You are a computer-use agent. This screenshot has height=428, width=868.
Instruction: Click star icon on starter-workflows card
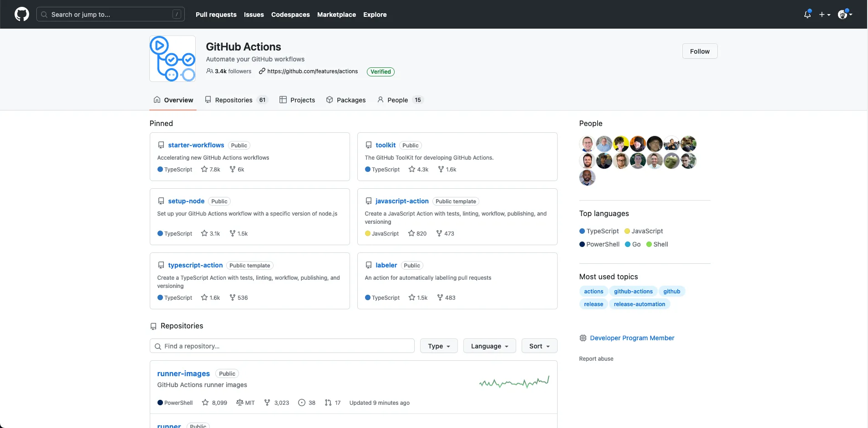coord(204,169)
